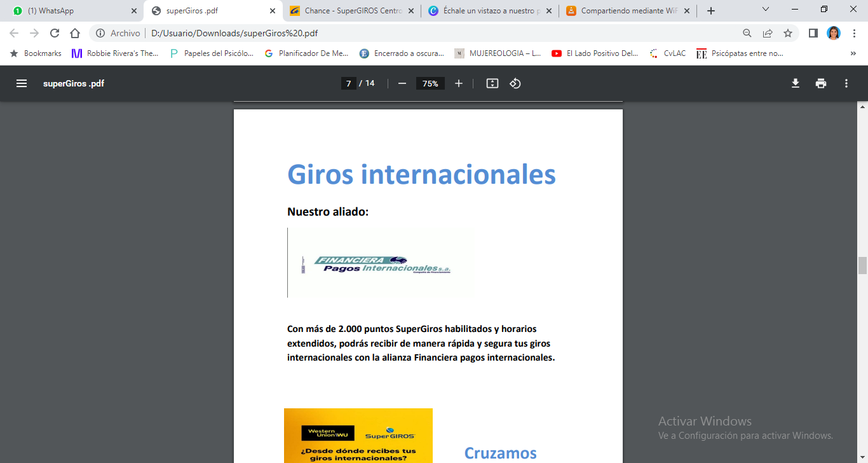Close the Chance - SuperGIROS tab
Screen dimensions: 868x463
410,11
